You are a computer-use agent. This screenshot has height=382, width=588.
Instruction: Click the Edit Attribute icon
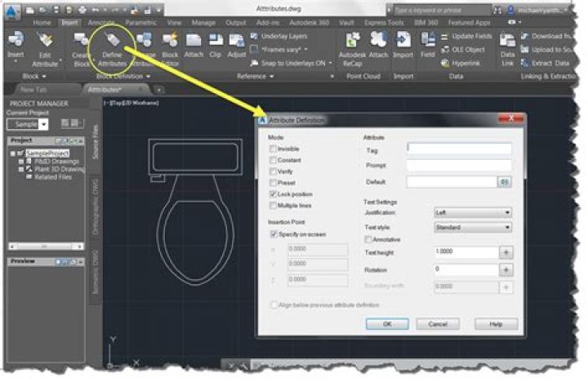coord(46,40)
